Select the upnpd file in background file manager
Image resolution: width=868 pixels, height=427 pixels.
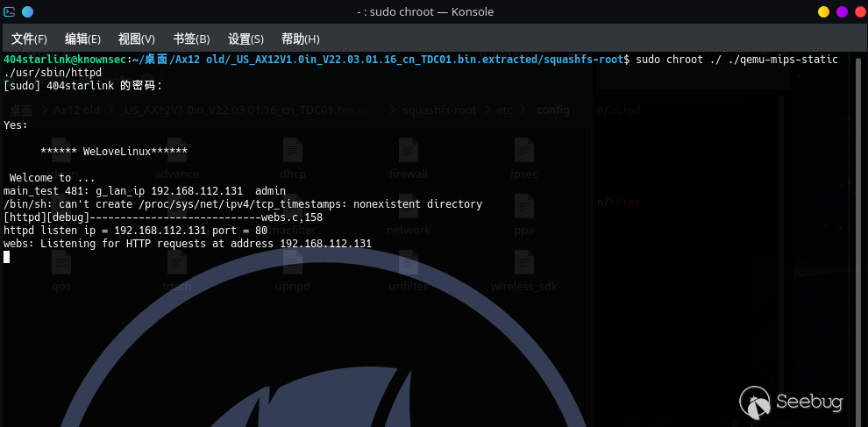tap(292, 272)
